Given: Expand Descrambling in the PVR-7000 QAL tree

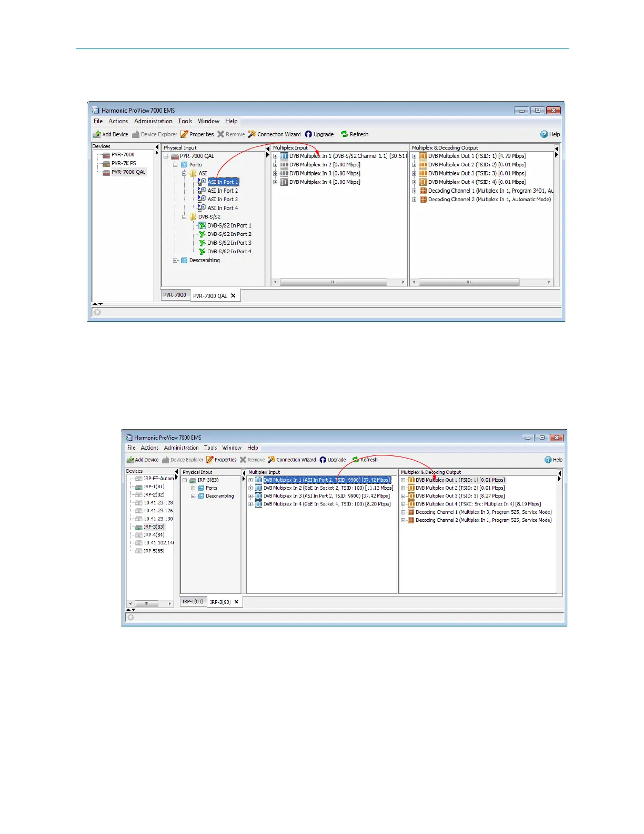Looking at the screenshot, I should click(175, 260).
